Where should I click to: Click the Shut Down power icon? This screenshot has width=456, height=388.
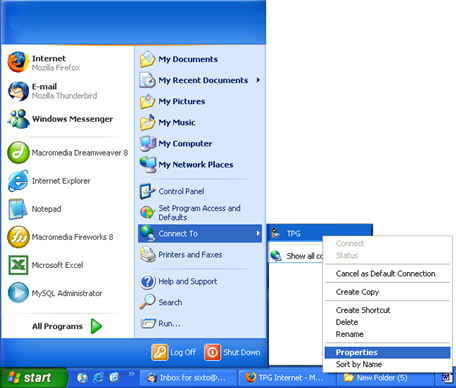tap(212, 352)
